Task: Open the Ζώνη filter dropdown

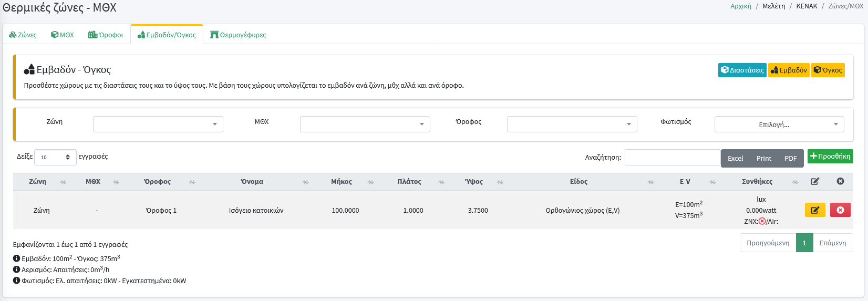Action: coord(158,124)
